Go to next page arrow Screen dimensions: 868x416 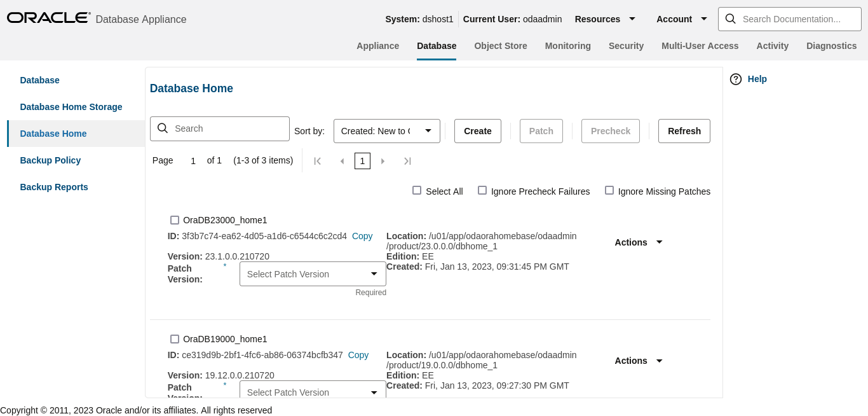click(x=383, y=161)
